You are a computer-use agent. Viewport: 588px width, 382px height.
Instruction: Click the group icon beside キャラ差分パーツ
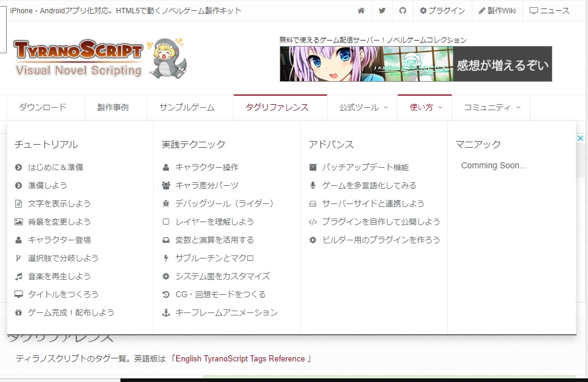point(166,185)
